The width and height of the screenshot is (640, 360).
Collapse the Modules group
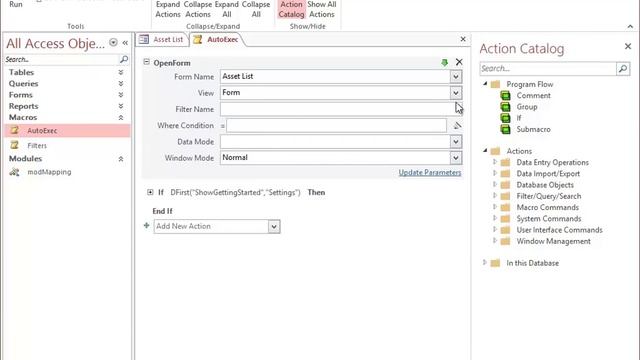click(x=121, y=159)
